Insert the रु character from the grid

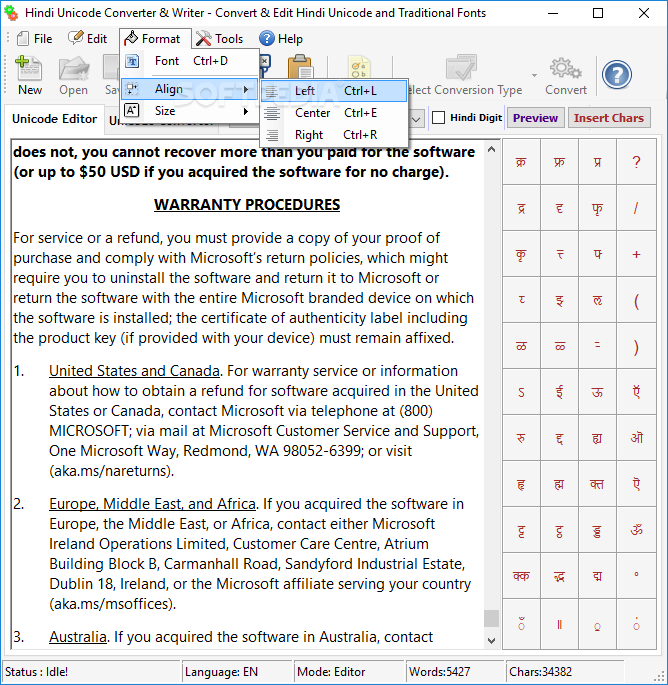521,438
